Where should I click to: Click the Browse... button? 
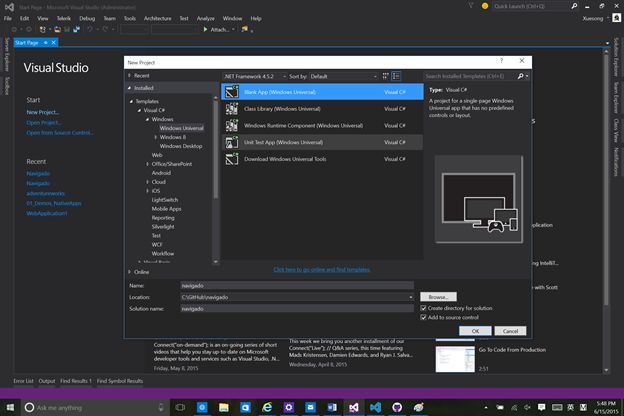click(x=439, y=297)
